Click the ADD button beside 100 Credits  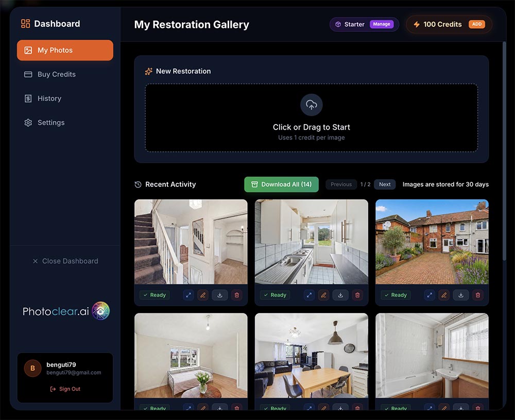point(477,24)
